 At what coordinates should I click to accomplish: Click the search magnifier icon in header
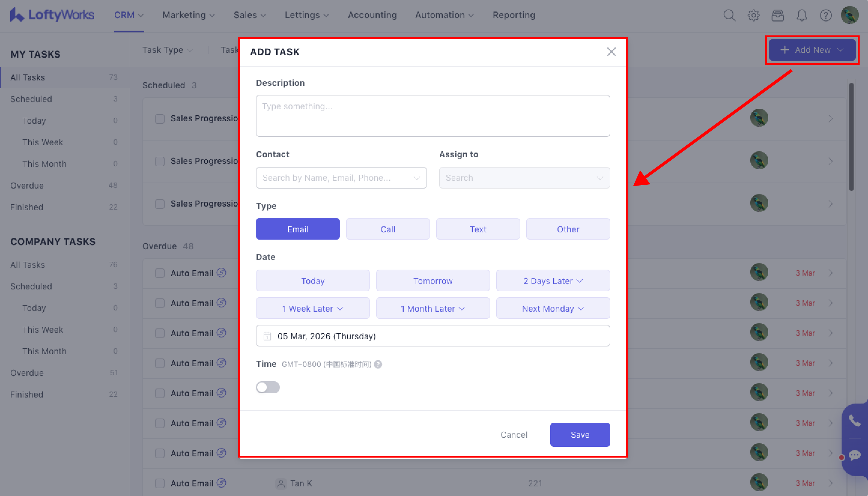pyautogui.click(x=729, y=15)
